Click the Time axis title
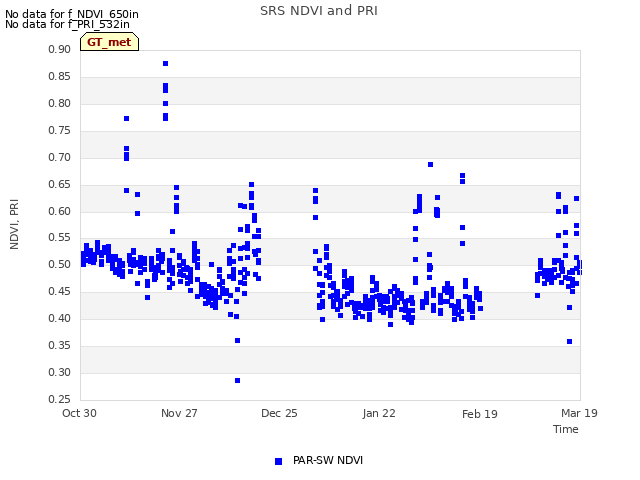The height and width of the screenshot is (480, 640). coord(566,429)
